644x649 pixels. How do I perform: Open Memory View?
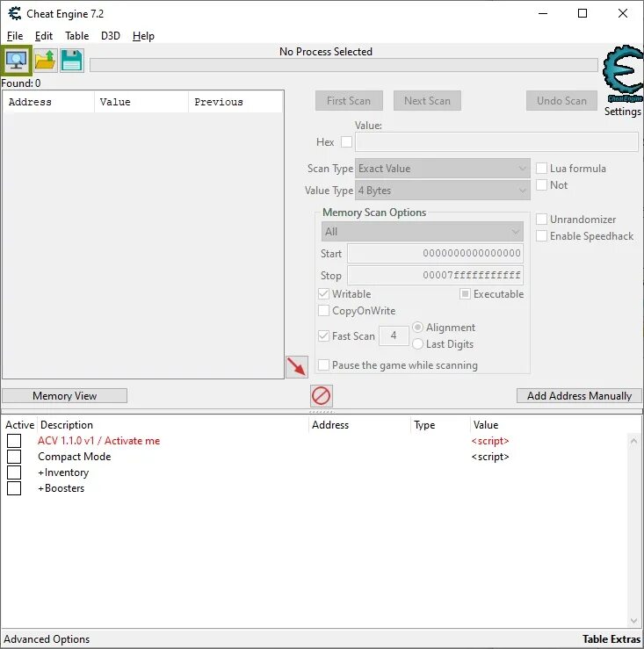pos(65,396)
